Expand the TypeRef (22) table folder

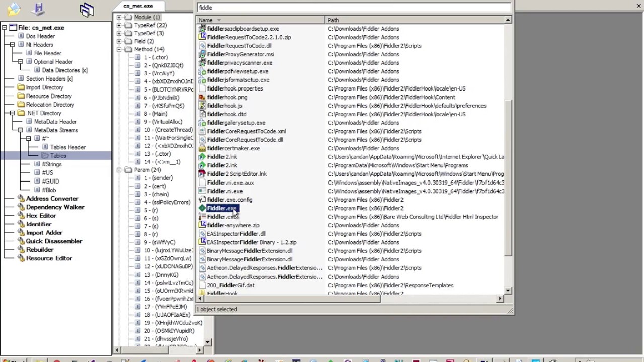click(x=119, y=25)
